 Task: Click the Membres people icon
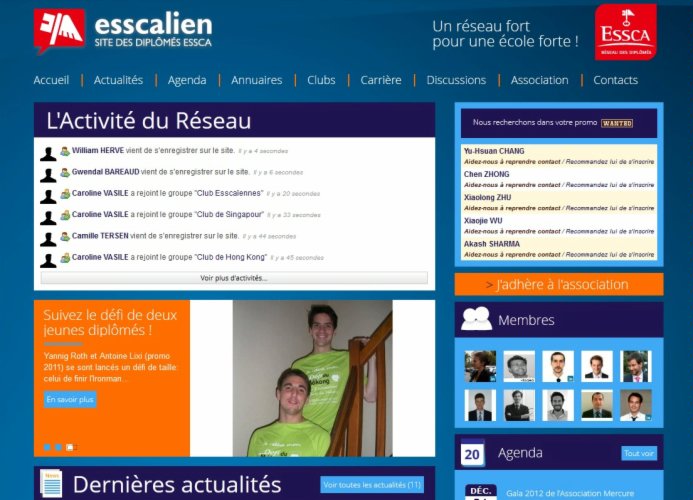(x=476, y=319)
